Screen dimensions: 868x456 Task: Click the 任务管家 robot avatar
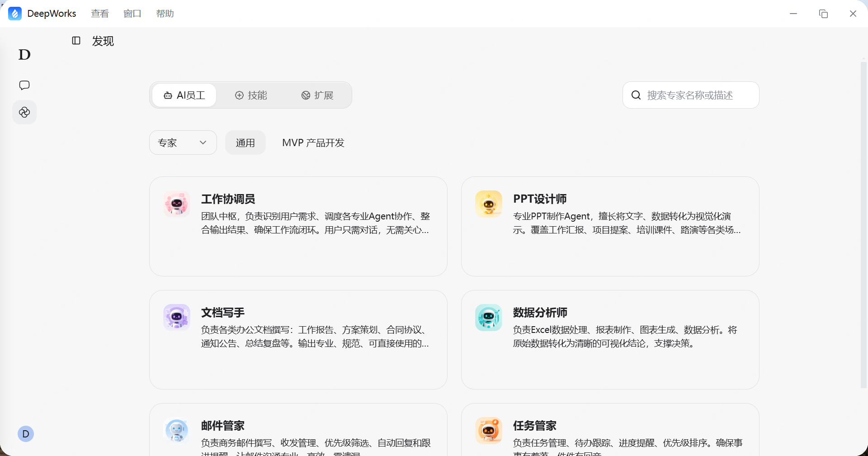pos(489,430)
